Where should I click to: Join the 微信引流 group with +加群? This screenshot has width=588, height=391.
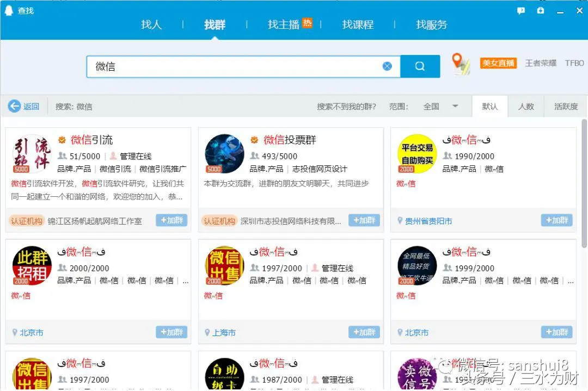[171, 220]
